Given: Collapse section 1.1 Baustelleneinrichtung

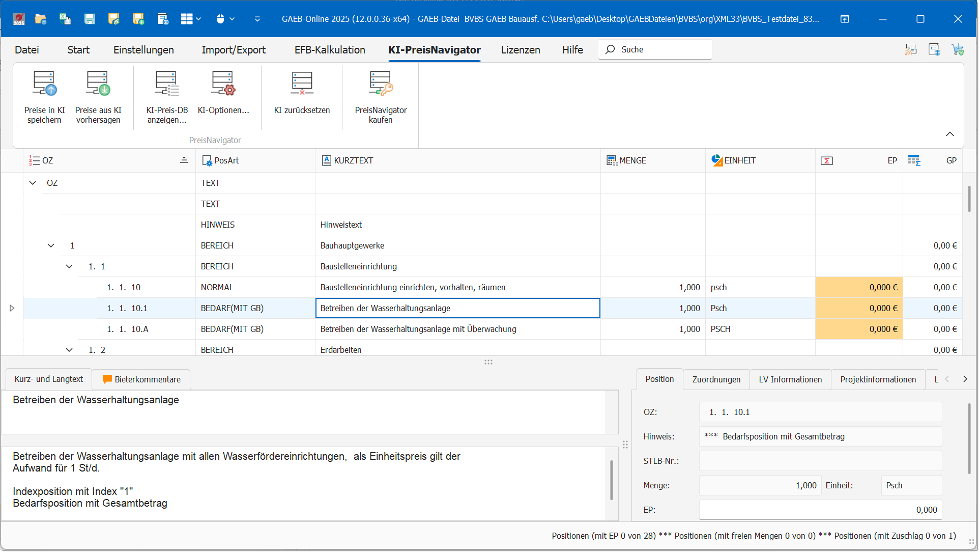Looking at the screenshot, I should click(x=69, y=267).
